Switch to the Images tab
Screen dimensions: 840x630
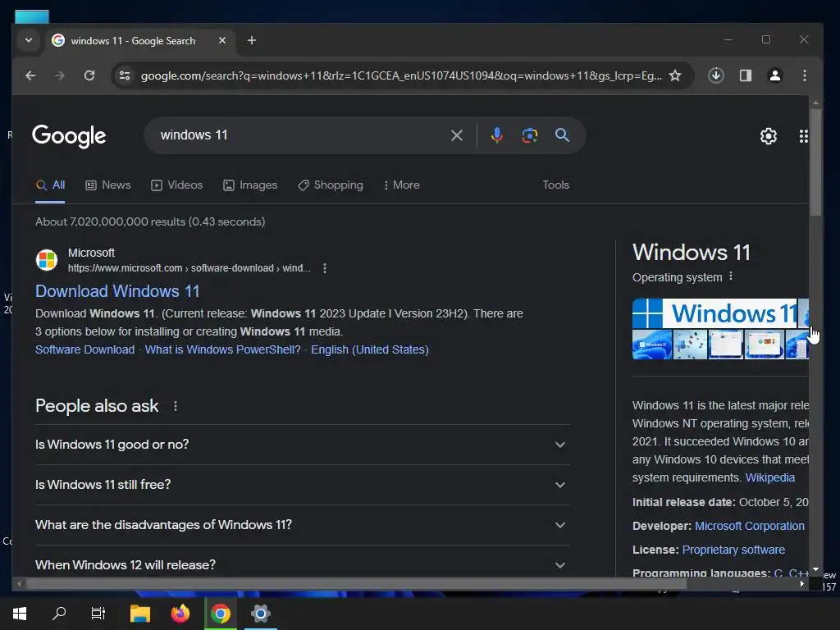pyautogui.click(x=250, y=185)
